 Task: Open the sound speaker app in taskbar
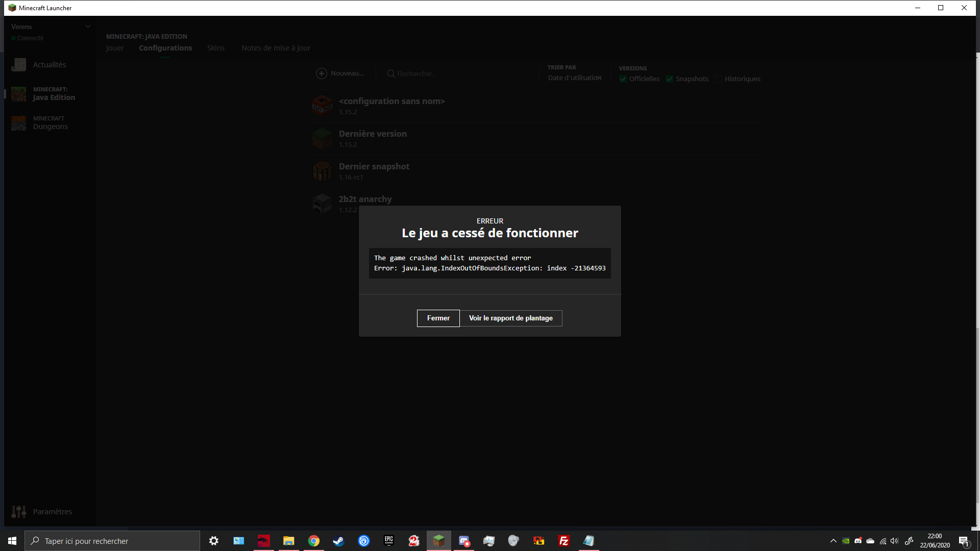coord(514,541)
